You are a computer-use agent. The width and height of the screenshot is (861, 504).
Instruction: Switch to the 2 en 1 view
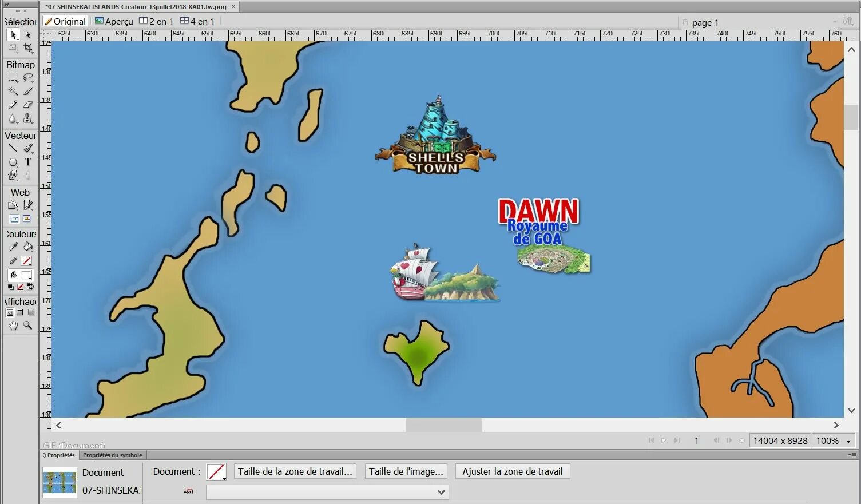pos(156,21)
